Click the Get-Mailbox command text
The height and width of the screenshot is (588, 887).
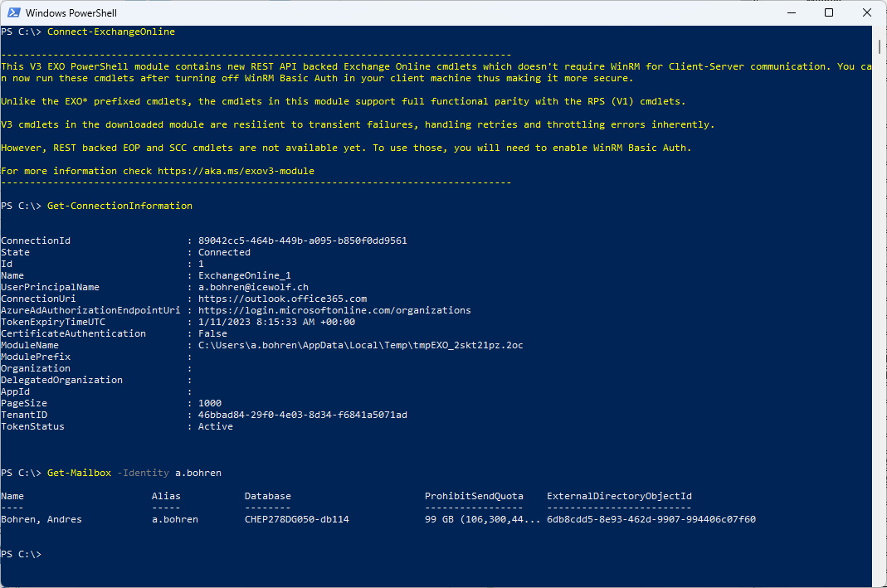click(x=79, y=473)
